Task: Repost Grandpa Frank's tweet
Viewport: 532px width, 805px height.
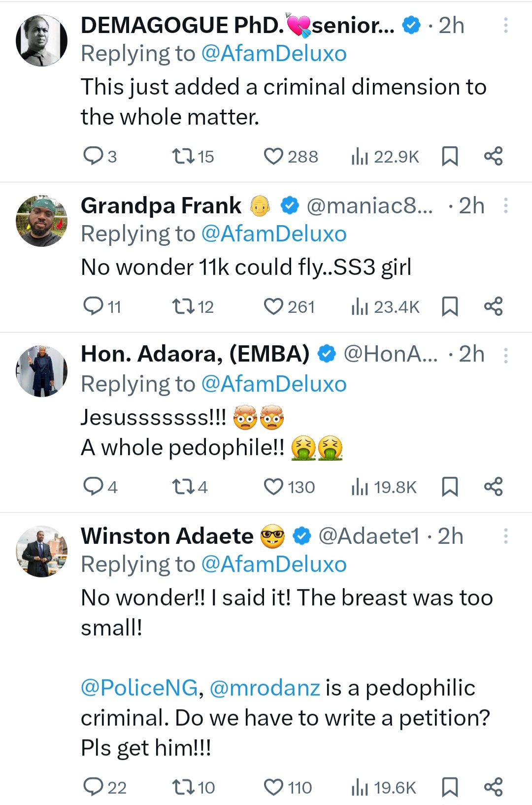Action: click(x=183, y=306)
